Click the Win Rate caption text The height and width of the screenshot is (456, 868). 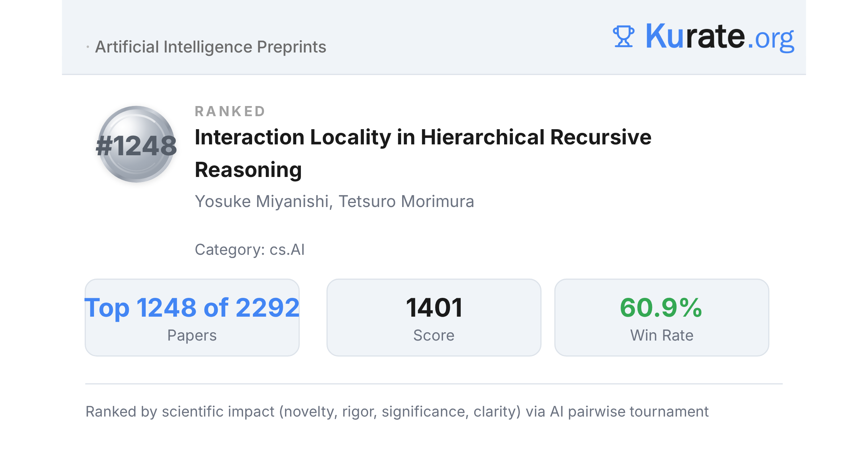tap(661, 335)
